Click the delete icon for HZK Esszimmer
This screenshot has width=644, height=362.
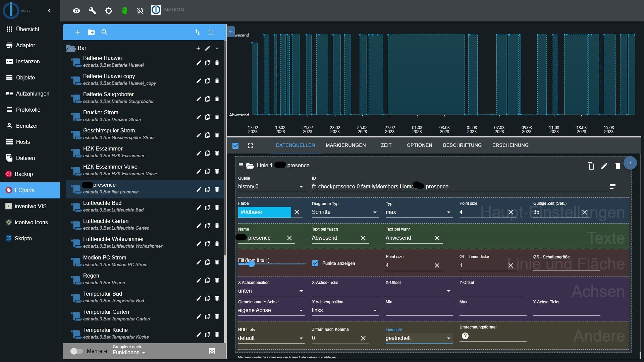(x=217, y=153)
